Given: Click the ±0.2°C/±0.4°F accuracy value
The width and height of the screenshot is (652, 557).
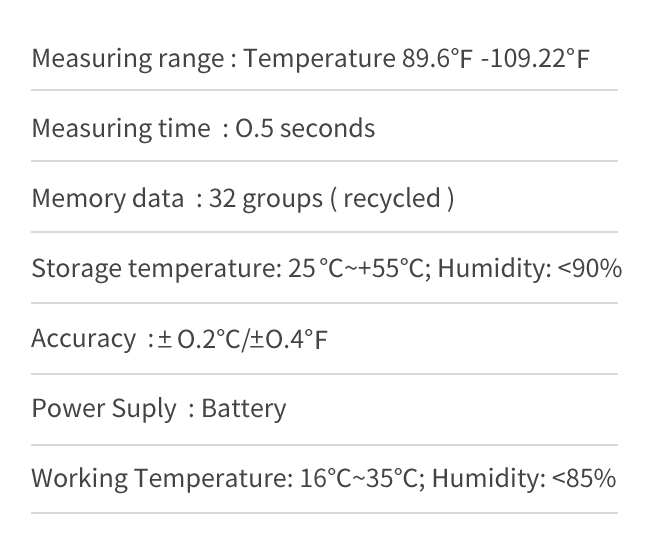Looking at the screenshot, I should click(243, 338).
